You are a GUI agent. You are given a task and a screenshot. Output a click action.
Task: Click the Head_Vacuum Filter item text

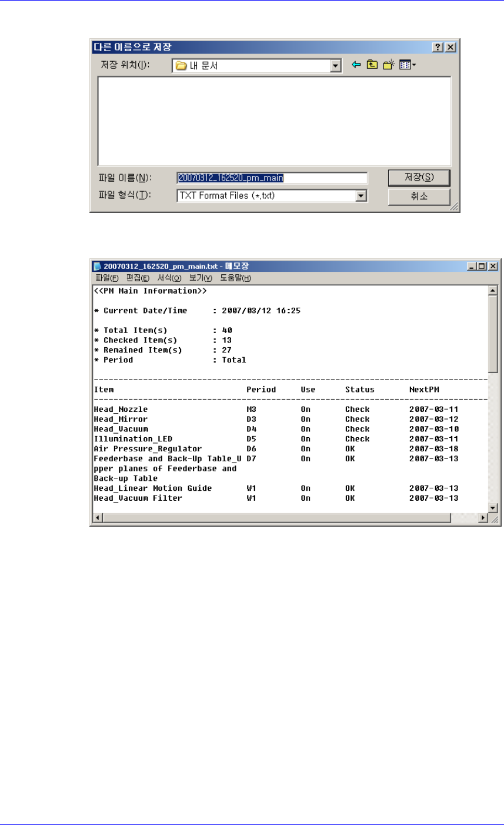[138, 498]
